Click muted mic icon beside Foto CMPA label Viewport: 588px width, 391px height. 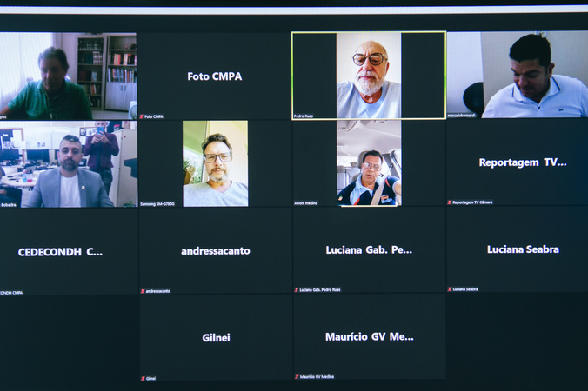[x=142, y=116]
